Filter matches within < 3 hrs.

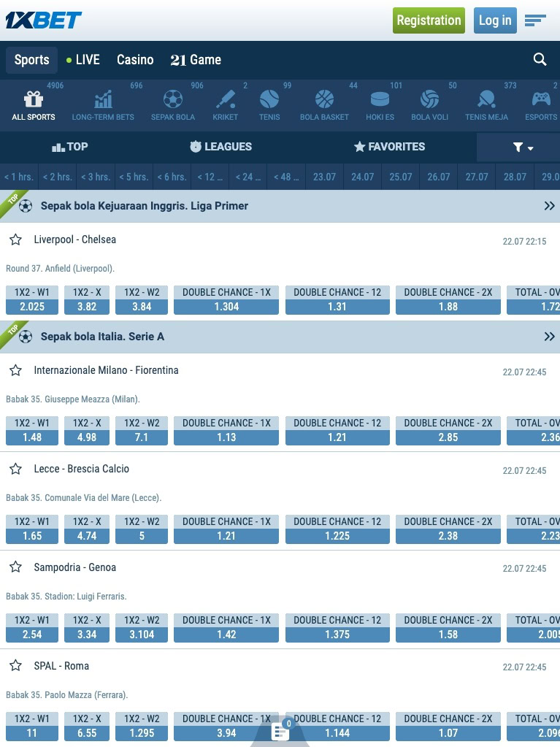pos(95,177)
